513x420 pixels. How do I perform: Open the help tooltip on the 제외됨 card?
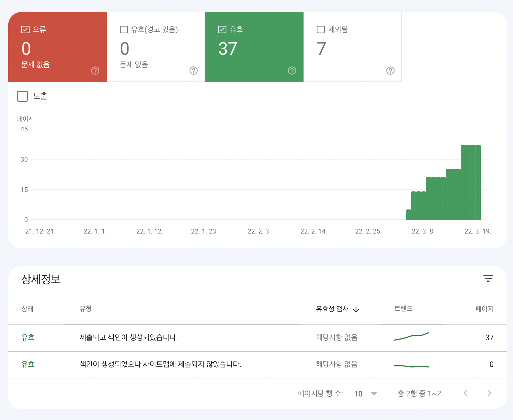(x=390, y=71)
